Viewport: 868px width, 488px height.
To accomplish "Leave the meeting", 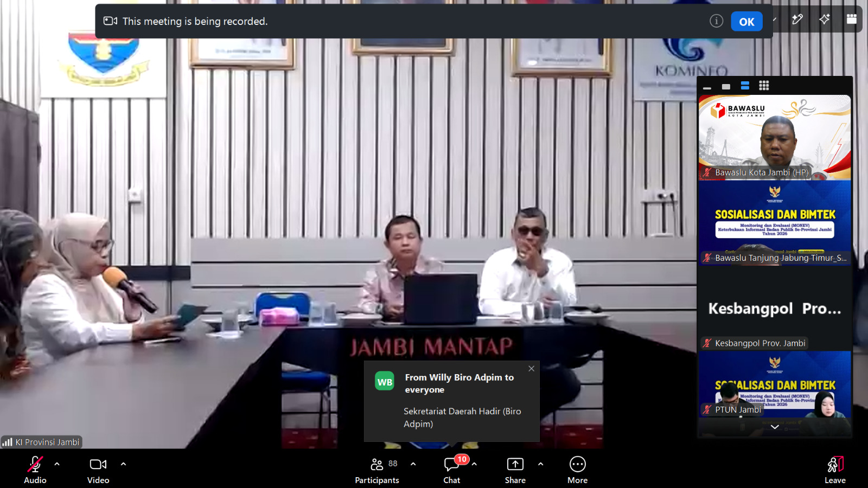I will coord(835,470).
